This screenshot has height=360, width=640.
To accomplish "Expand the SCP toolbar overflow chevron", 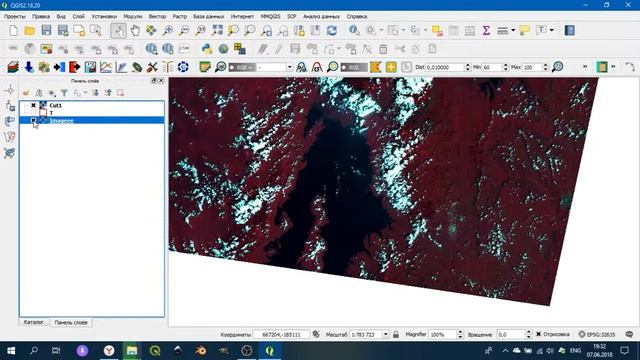I will (x=585, y=67).
